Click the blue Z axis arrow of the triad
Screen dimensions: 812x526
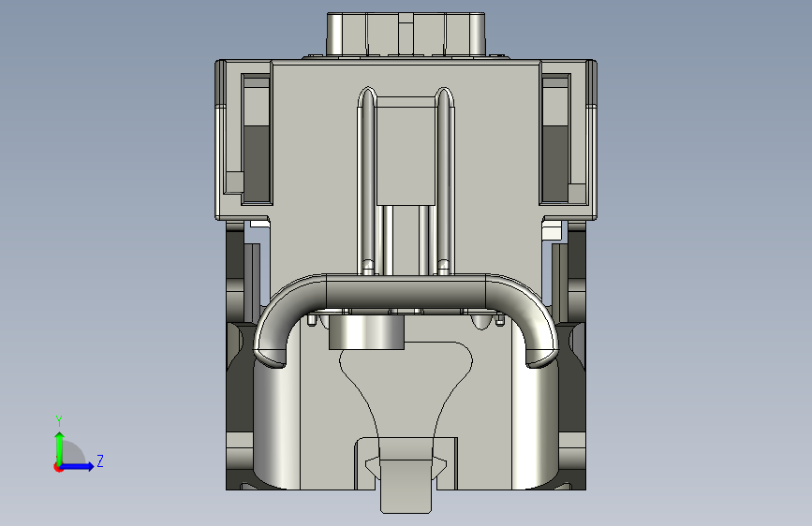pyautogui.click(x=77, y=466)
